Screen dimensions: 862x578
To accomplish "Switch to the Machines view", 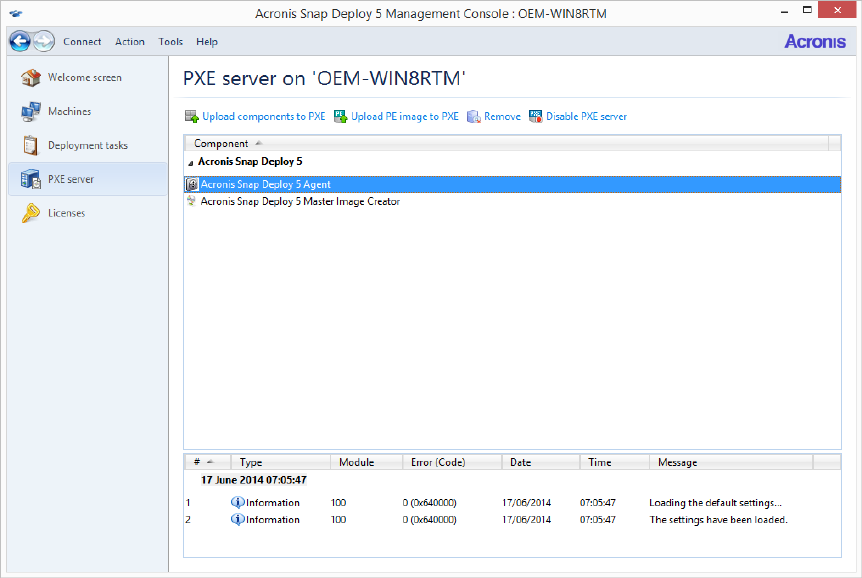I will click(69, 112).
